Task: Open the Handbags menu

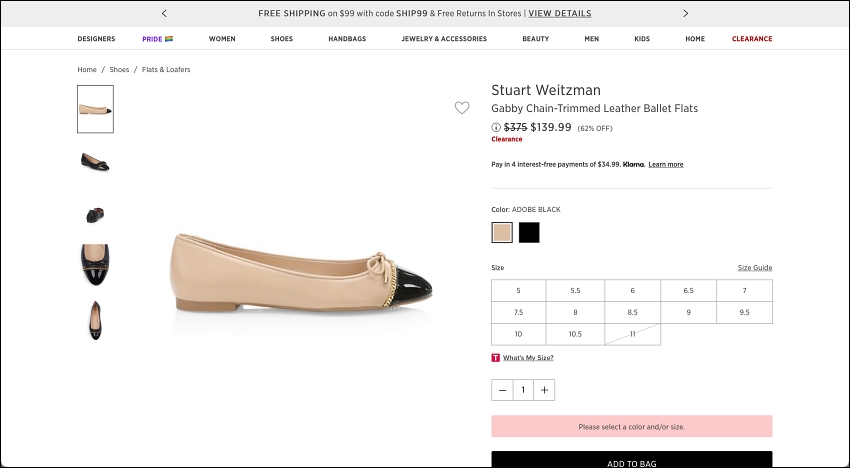Action: click(347, 39)
